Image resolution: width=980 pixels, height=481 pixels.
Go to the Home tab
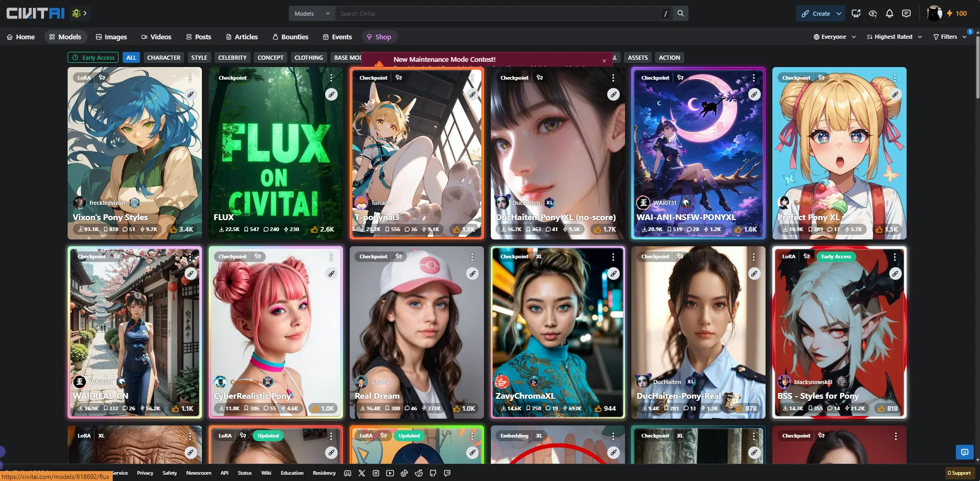pyautogui.click(x=20, y=37)
